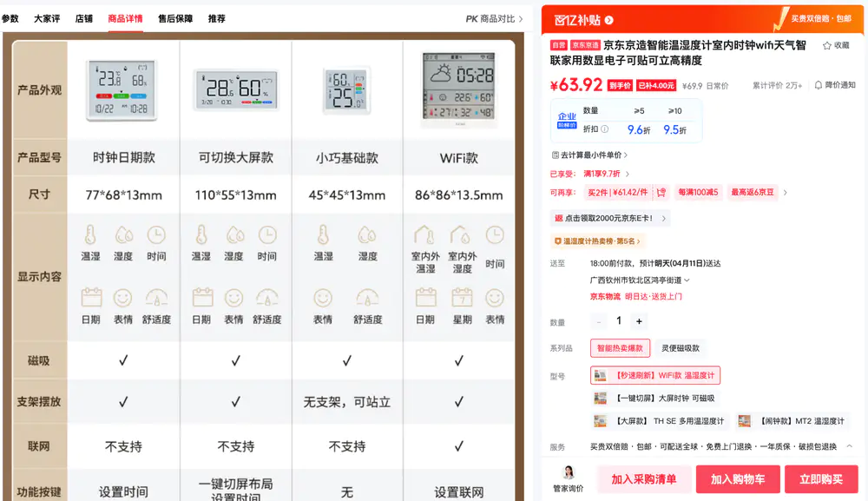Image resolution: width=868 pixels, height=501 pixels.
Task: Increase quantity with the plus button
Action: coord(639,321)
